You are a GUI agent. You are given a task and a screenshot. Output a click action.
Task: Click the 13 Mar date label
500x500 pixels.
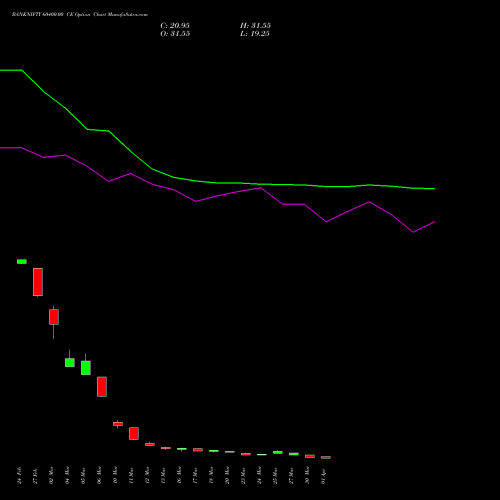tap(163, 475)
